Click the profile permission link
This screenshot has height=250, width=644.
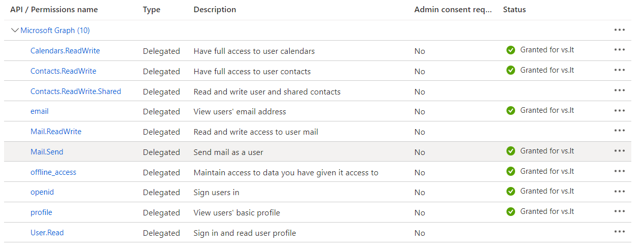tap(41, 212)
